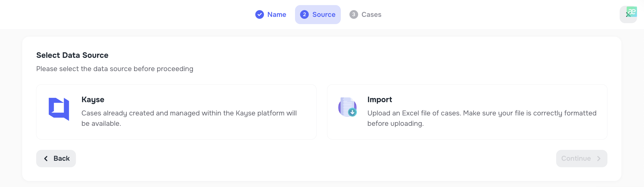Click the 'Import' card title
The image size is (644, 187).
point(380,100)
